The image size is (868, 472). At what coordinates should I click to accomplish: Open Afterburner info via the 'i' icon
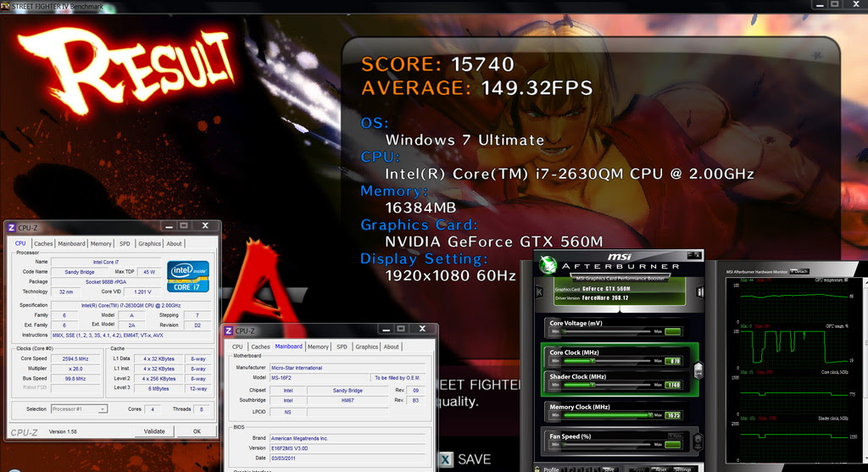(699, 292)
